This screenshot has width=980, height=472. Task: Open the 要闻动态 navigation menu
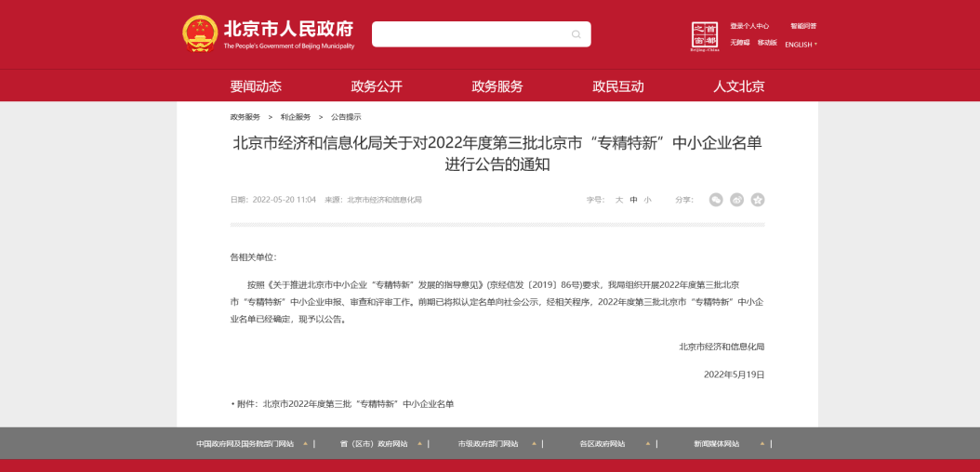256,86
